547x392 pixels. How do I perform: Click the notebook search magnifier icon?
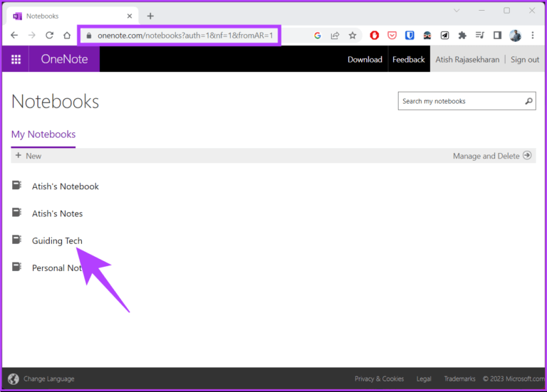528,101
